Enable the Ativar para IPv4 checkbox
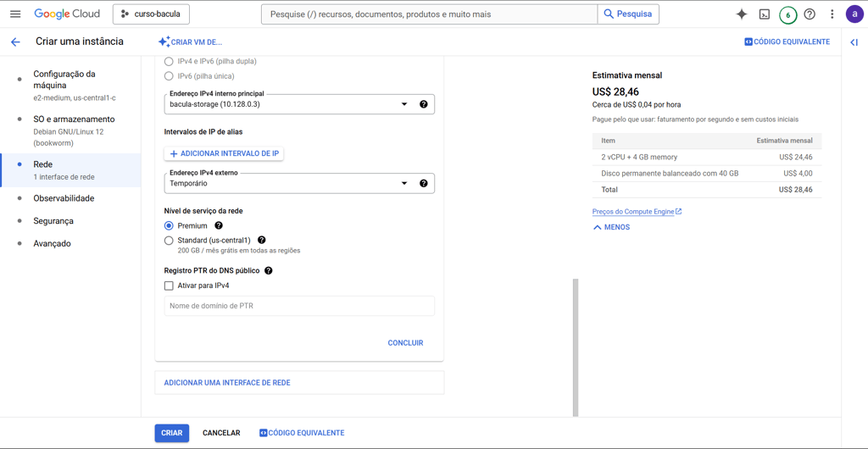The image size is (868, 449). (169, 286)
